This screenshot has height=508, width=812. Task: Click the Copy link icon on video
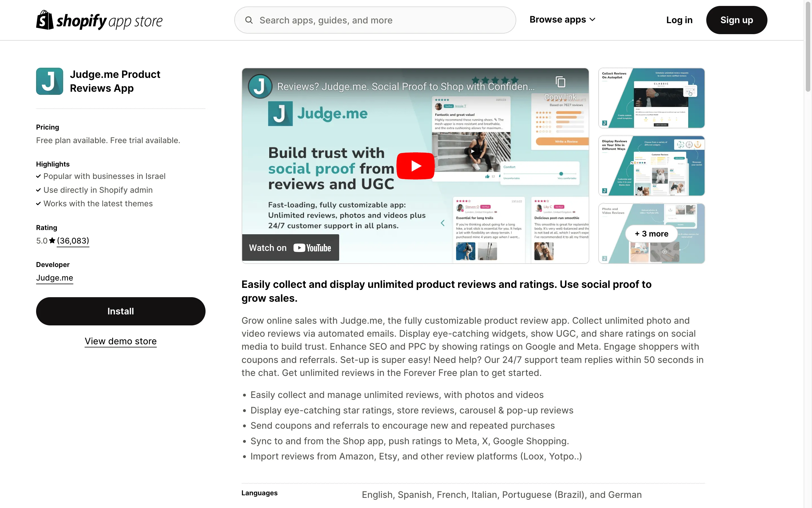(x=560, y=82)
